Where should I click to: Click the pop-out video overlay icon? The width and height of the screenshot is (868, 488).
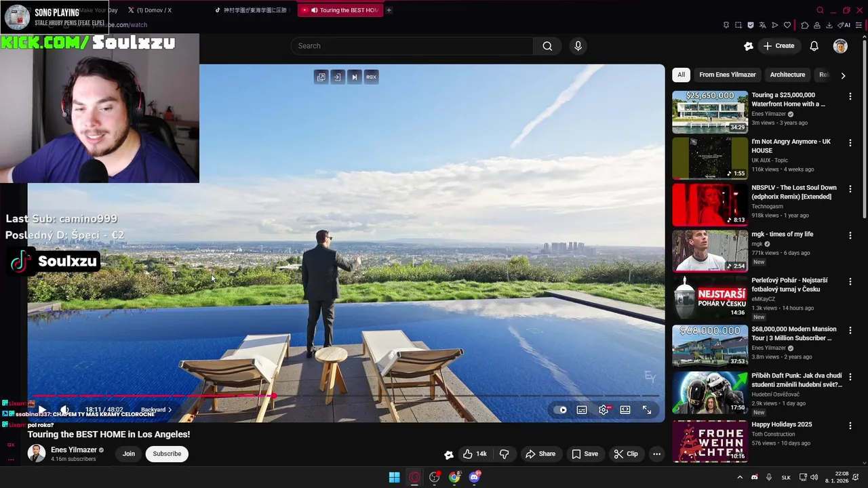[321, 77]
